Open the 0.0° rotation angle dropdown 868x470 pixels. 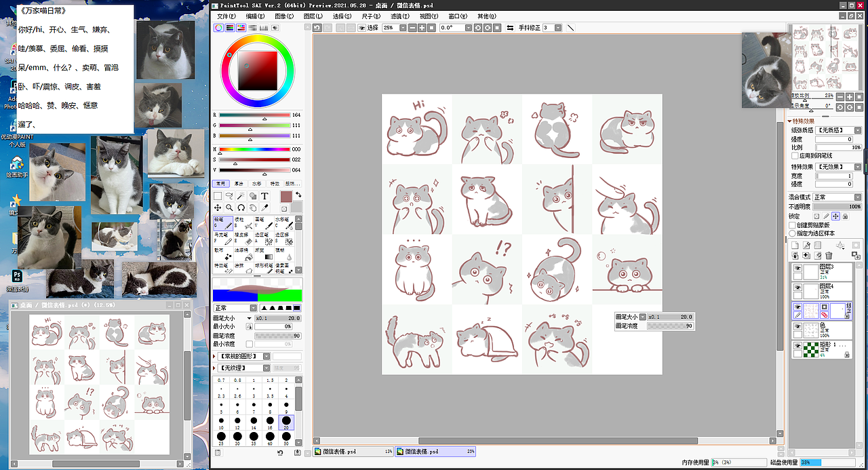coord(467,28)
